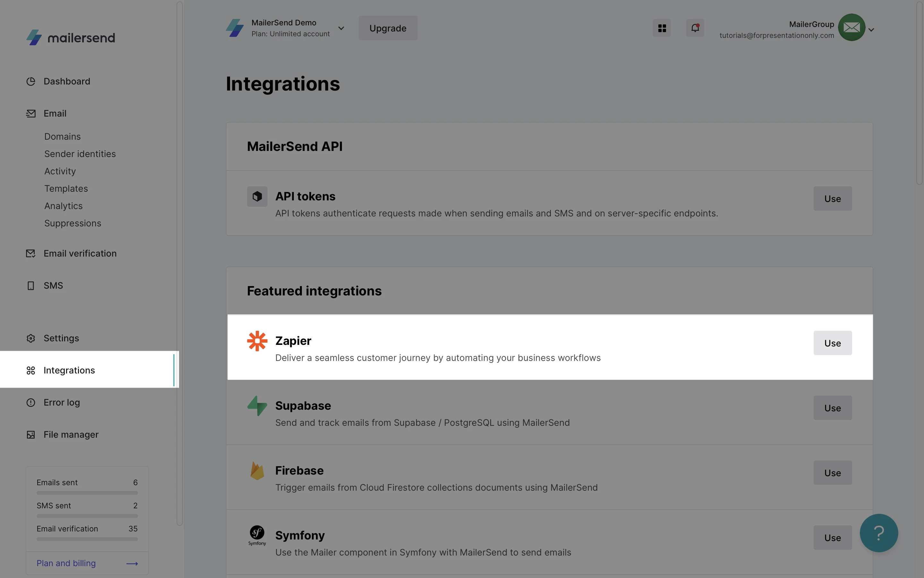
Task: Click the API tokens cube icon
Action: click(257, 197)
